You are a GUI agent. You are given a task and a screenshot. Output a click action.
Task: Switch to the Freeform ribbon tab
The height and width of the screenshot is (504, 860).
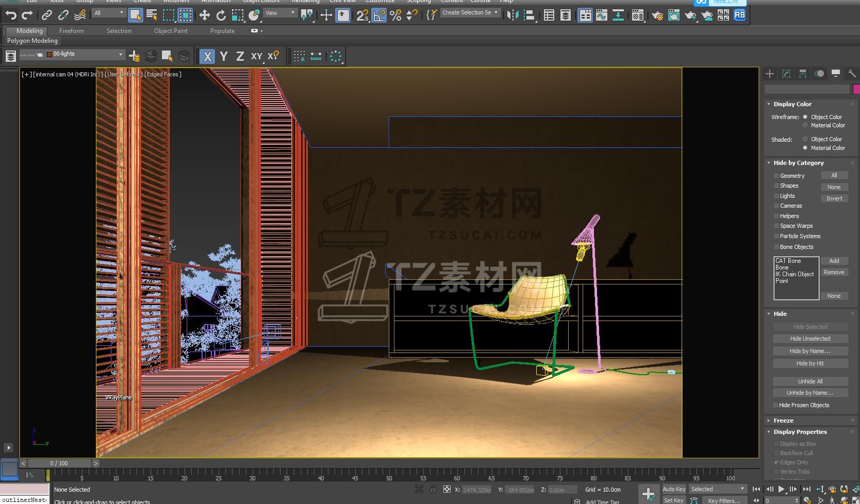[71, 31]
